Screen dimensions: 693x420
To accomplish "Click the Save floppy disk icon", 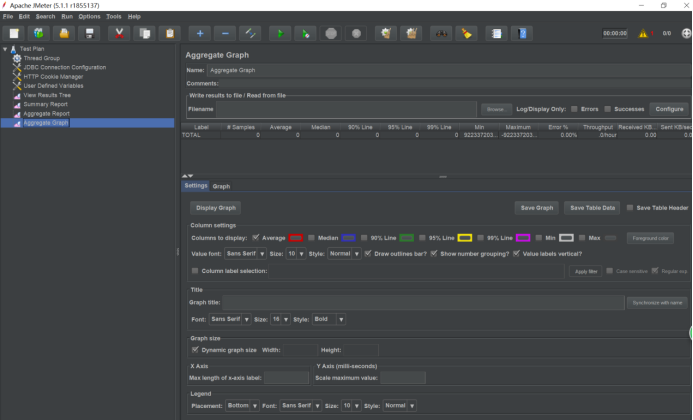I will click(89, 34).
